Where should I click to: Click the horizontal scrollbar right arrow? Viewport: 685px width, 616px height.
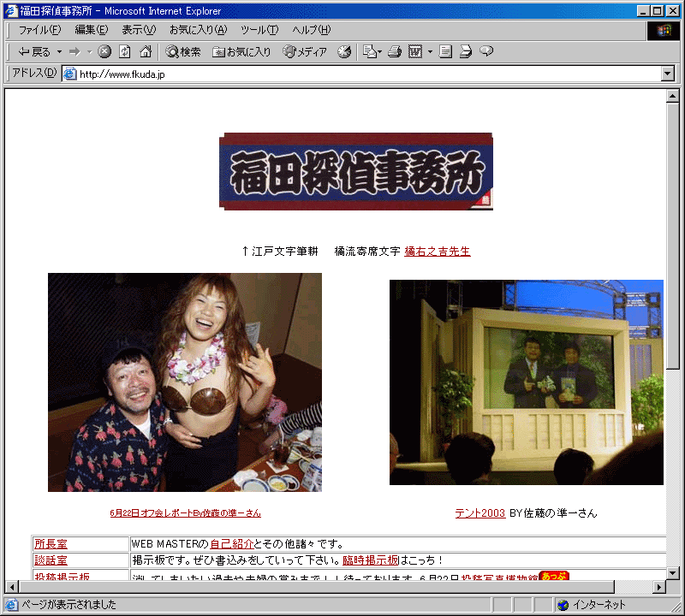(x=659, y=587)
